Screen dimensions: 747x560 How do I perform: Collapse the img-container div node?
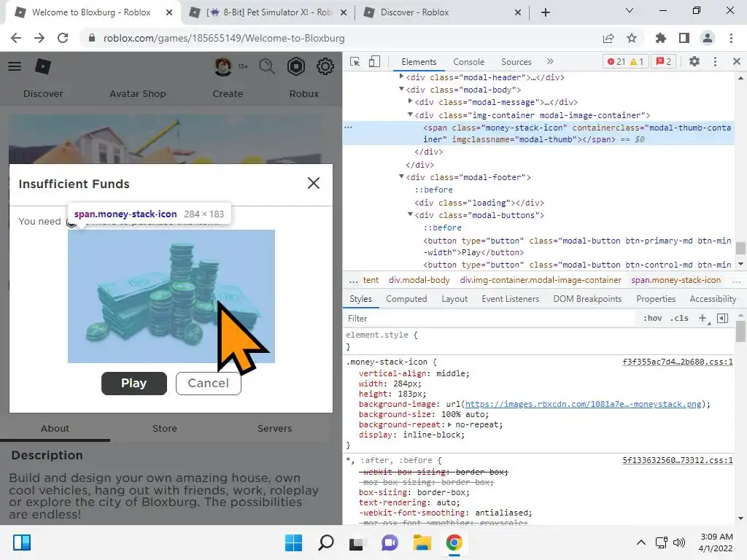point(410,114)
